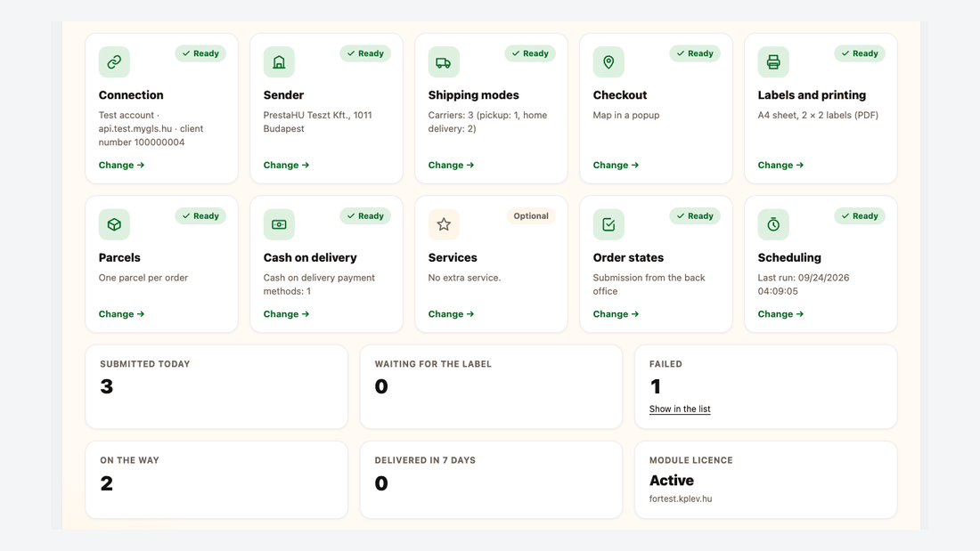
Task: Open Change link in Parcels card
Action: coord(121,313)
